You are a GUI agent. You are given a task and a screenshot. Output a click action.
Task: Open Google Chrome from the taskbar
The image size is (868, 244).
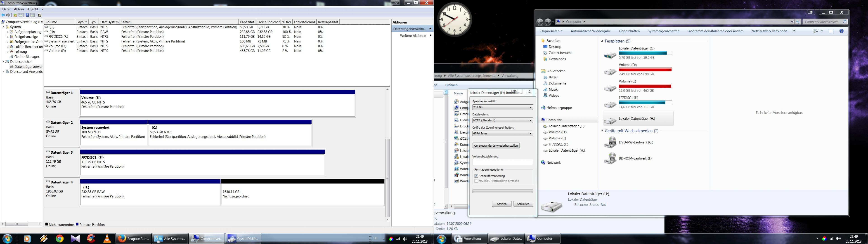coord(60,239)
